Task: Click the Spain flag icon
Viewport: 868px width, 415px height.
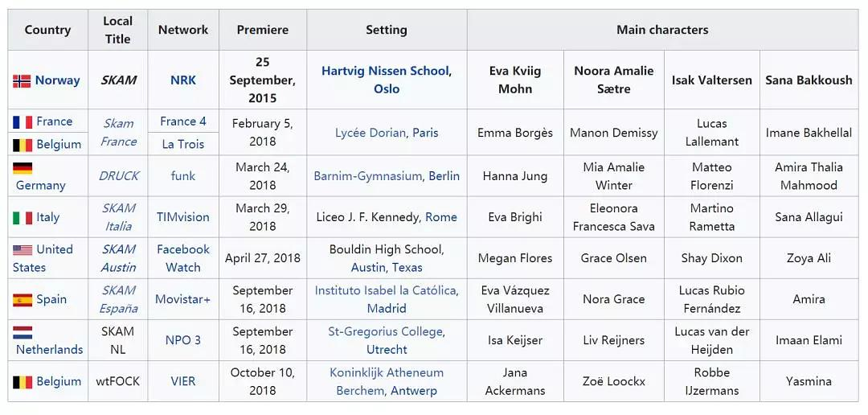Action: 22,300
